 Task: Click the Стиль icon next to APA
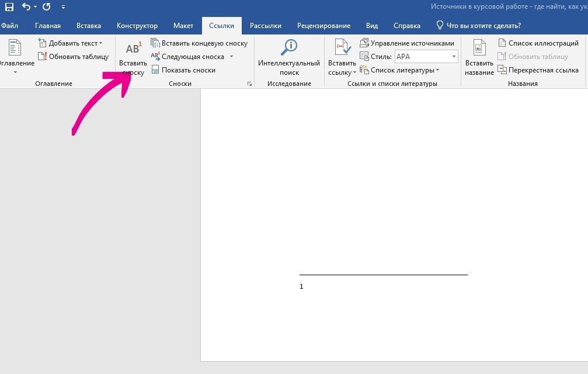point(364,56)
